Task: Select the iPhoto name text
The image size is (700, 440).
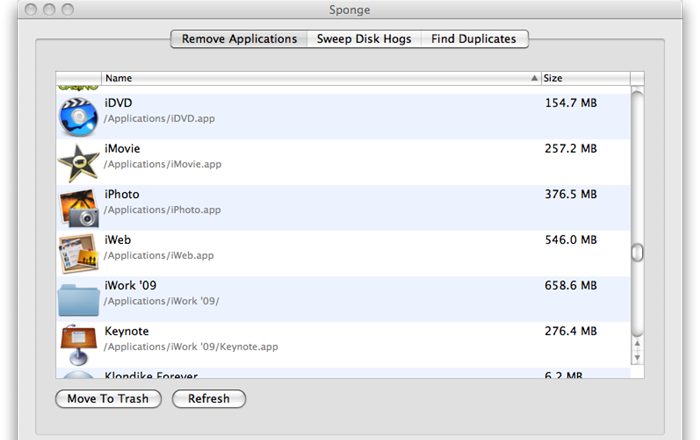Action: tap(122, 195)
